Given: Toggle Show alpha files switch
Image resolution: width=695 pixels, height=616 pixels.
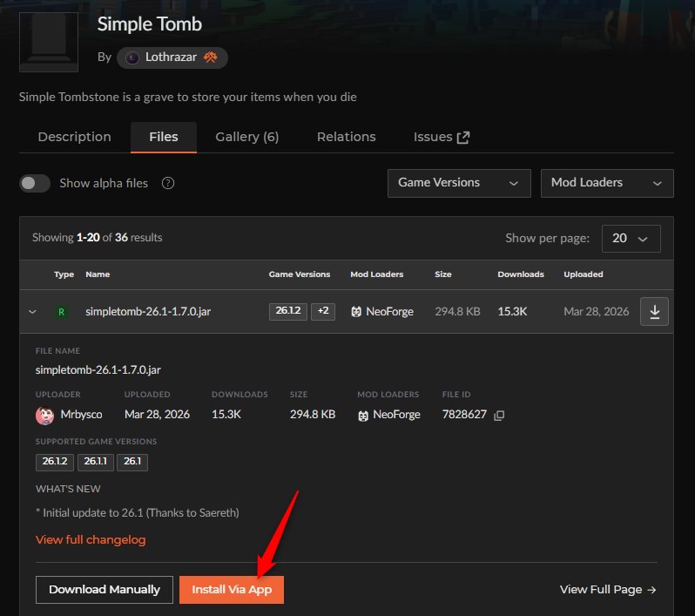Looking at the screenshot, I should coord(35,183).
